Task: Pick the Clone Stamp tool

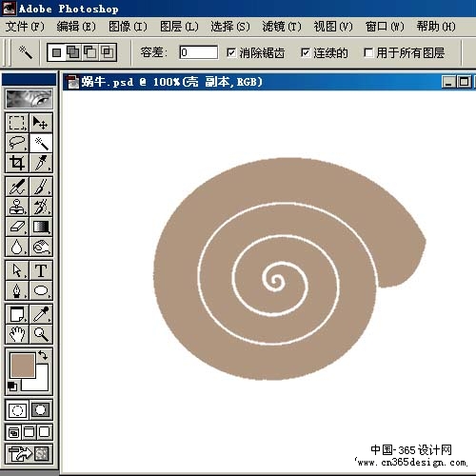Action: click(x=17, y=207)
